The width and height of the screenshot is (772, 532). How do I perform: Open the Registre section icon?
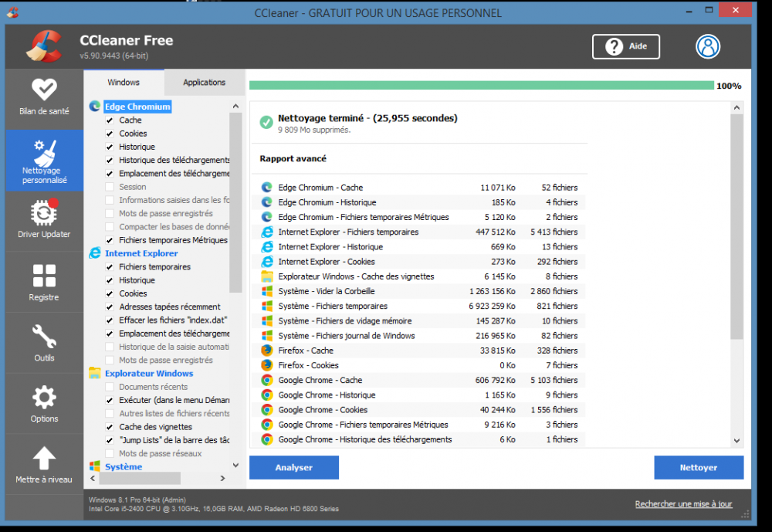click(44, 276)
